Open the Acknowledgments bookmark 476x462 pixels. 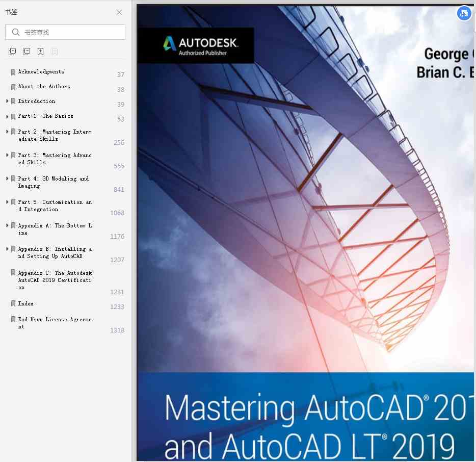[x=41, y=72]
